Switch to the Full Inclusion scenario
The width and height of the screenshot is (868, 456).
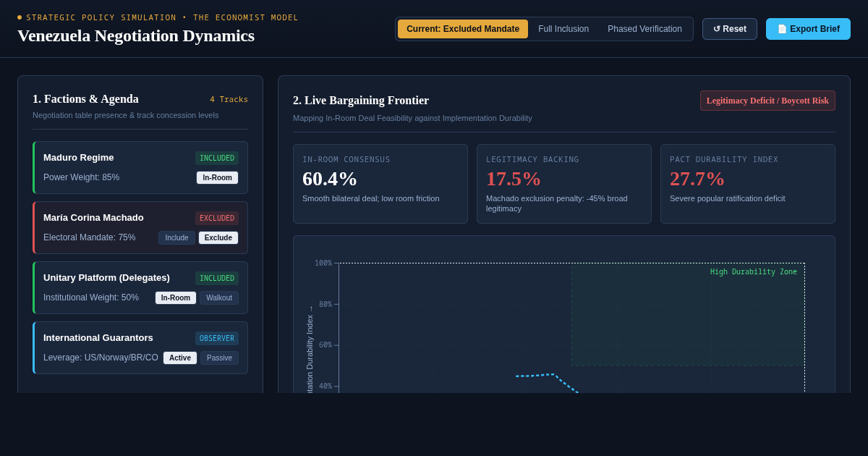[x=563, y=29]
